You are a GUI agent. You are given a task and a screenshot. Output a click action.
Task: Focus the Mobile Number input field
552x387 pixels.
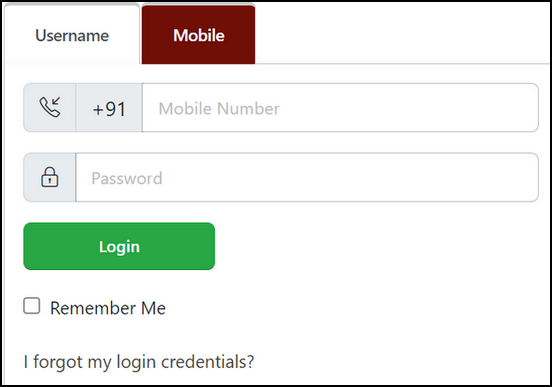(x=340, y=108)
